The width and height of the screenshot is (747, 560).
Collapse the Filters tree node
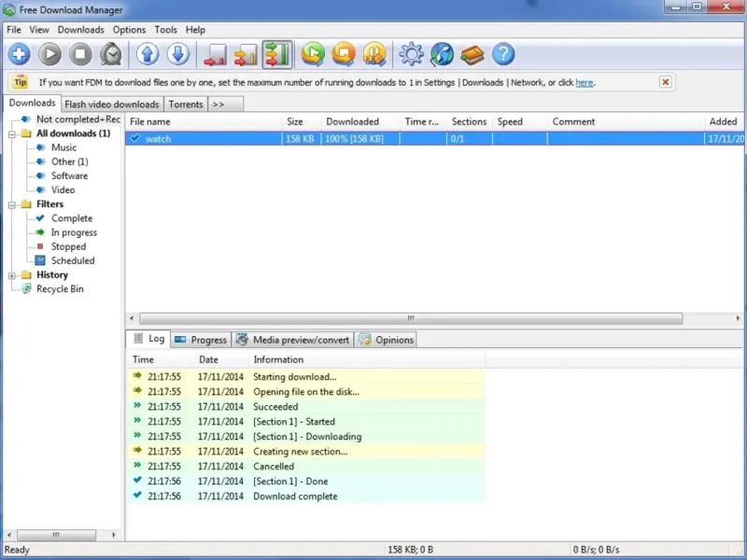point(12,204)
